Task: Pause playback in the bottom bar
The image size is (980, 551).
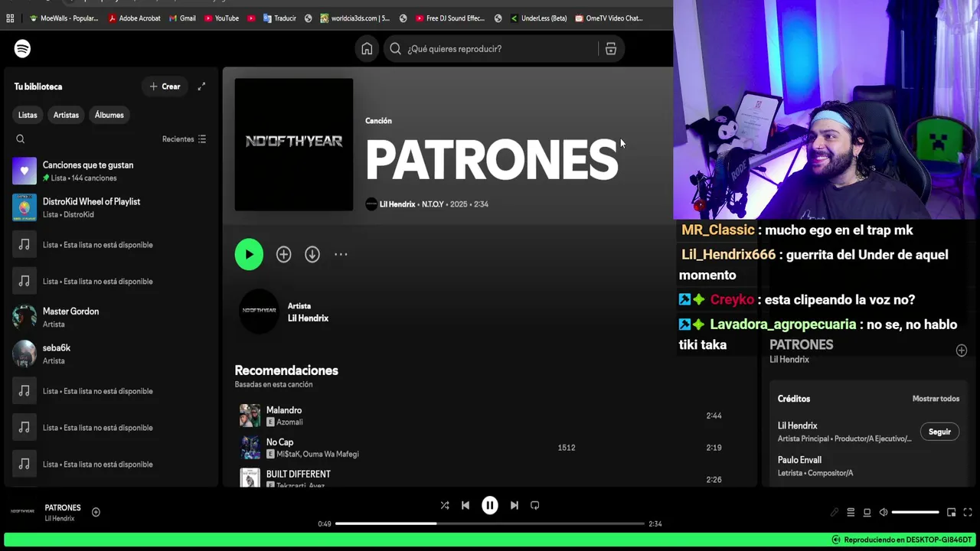Action: point(490,505)
